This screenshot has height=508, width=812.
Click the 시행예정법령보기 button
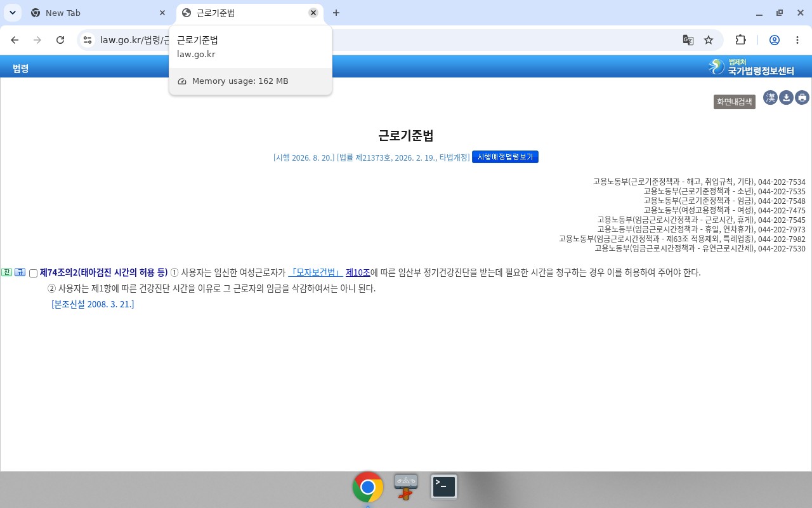pos(505,157)
